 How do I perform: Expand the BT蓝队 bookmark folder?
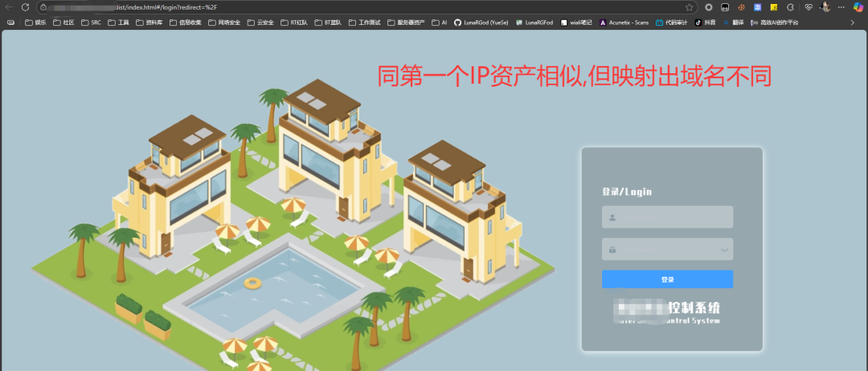point(328,23)
